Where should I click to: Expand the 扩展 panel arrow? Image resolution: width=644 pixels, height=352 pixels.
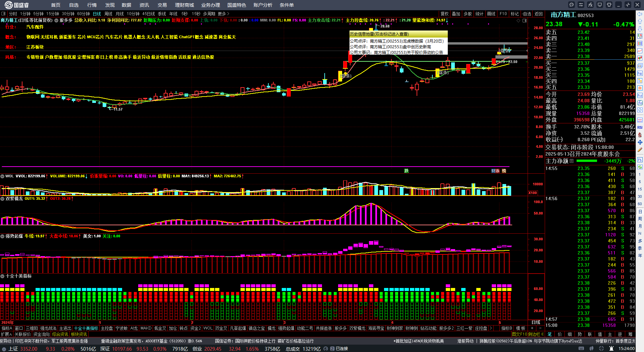click(x=6, y=334)
